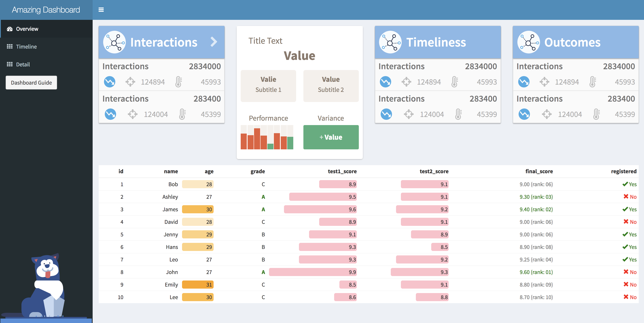
Task: Click the Interactions card network icon
Action: pos(114,42)
